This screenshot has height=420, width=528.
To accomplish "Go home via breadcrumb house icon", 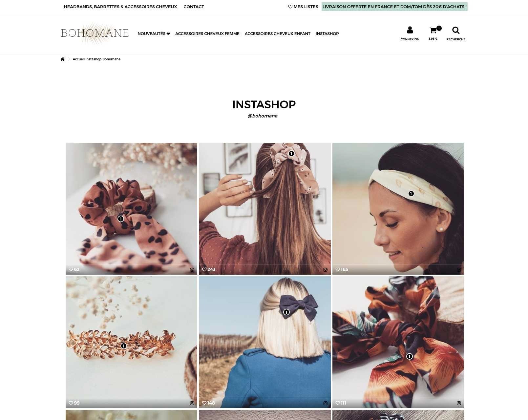I will click(x=63, y=59).
